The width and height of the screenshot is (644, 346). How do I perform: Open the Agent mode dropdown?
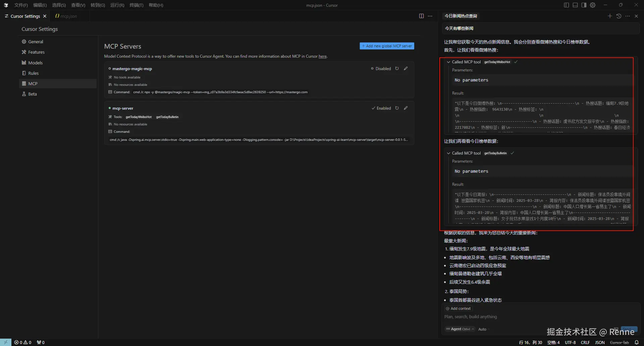point(460,329)
